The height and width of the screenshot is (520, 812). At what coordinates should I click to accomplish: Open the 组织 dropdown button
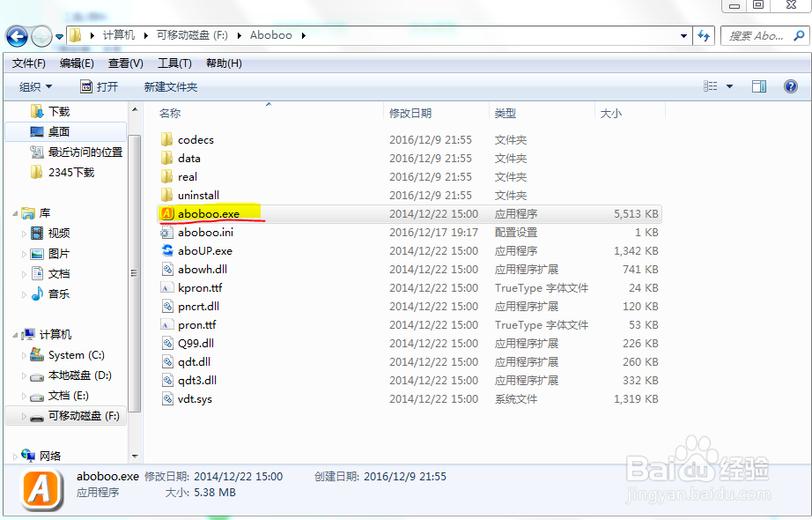(35, 86)
